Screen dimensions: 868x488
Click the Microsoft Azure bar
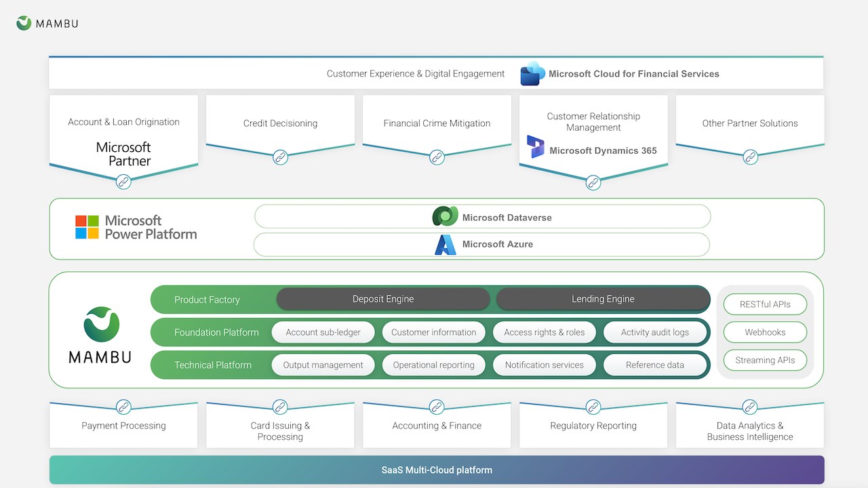[x=481, y=245]
